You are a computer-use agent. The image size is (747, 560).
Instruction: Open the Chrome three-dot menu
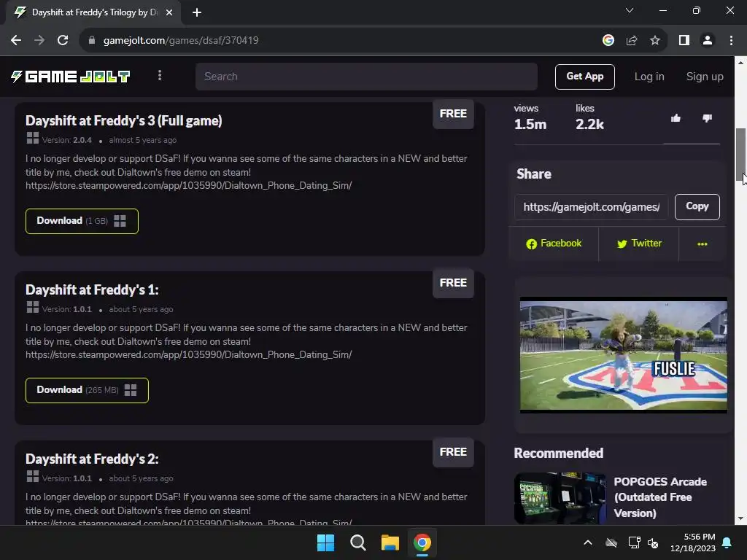tap(731, 41)
